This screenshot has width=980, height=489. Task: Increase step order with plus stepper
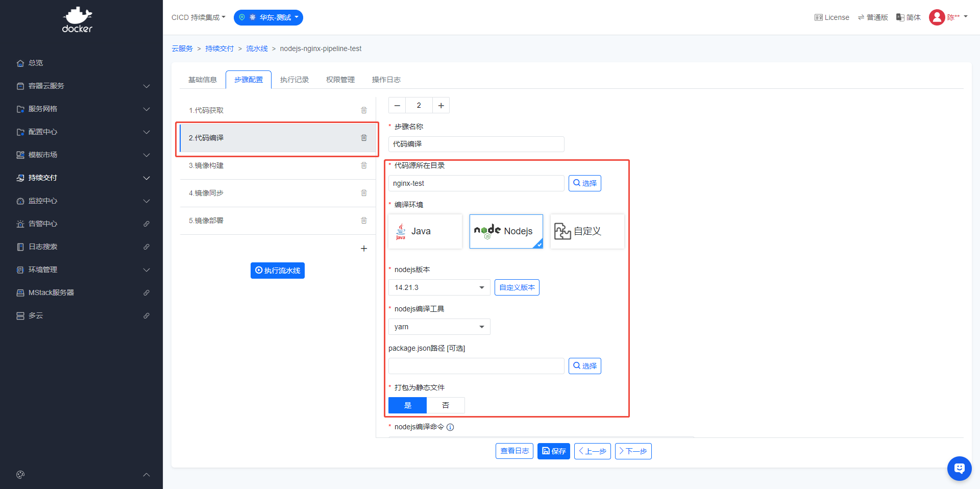[441, 105]
